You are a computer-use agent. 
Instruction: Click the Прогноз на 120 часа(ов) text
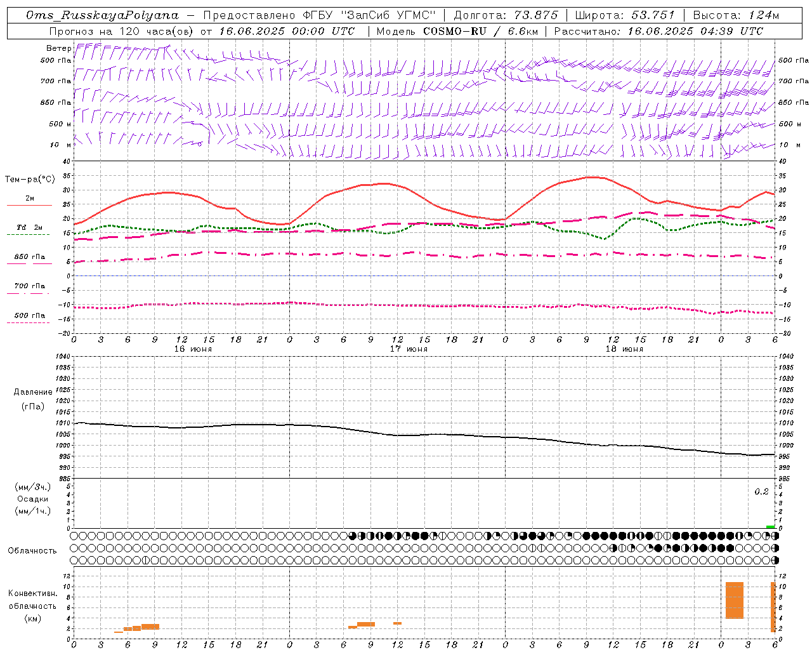[x=122, y=31]
